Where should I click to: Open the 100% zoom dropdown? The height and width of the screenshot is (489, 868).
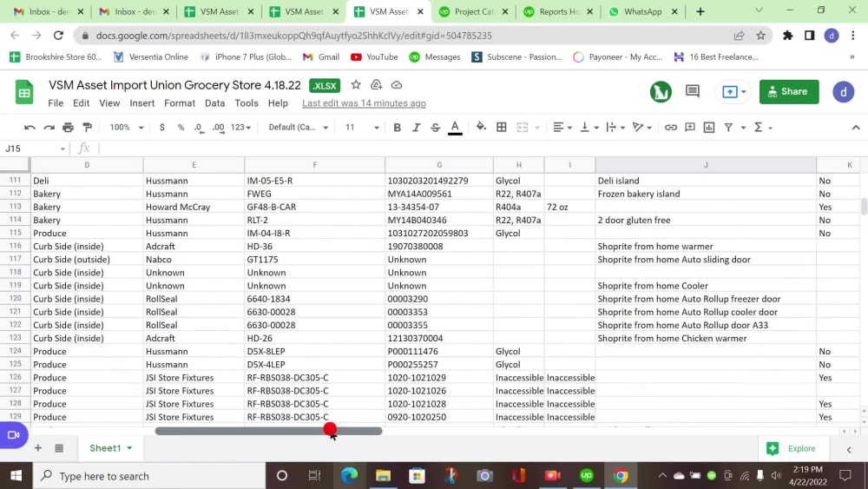click(126, 128)
